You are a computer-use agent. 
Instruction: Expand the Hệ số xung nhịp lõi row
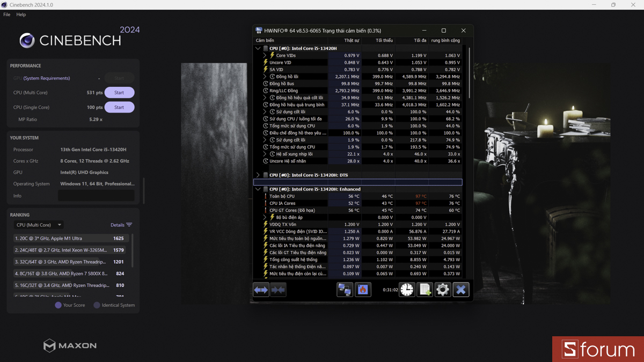[265, 154]
